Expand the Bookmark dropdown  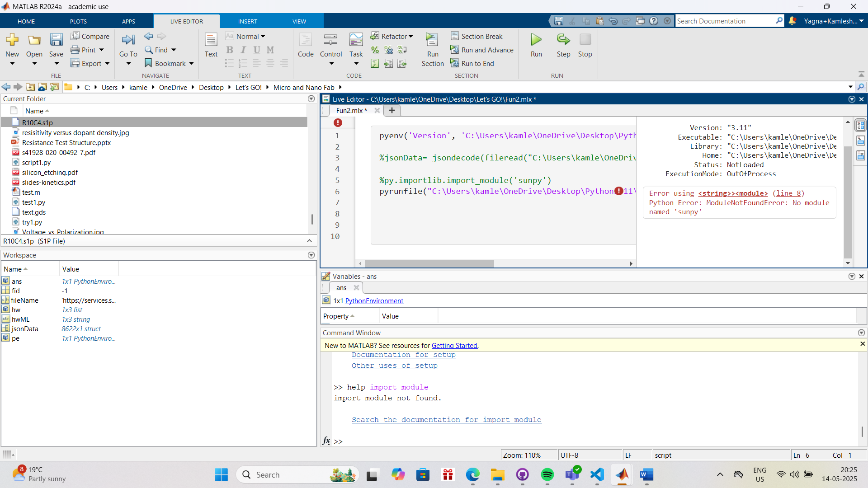(191, 63)
